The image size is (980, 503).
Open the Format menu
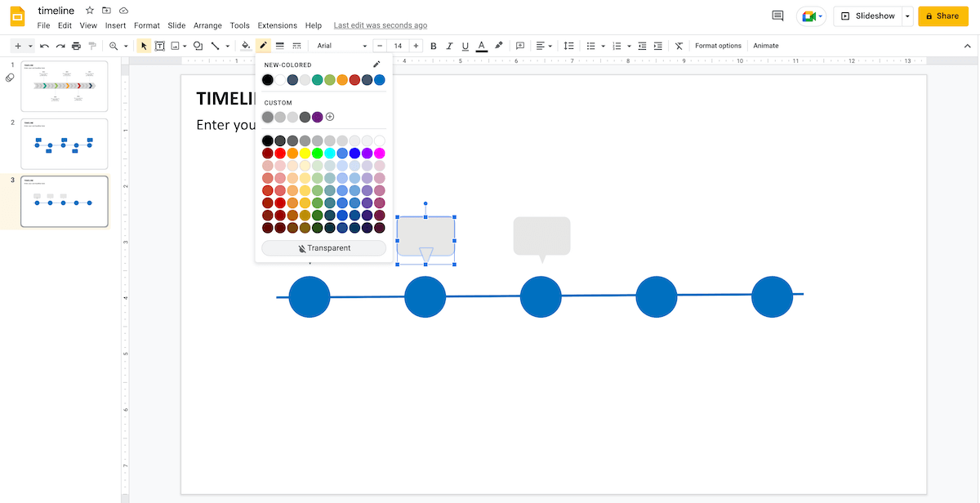pos(147,25)
